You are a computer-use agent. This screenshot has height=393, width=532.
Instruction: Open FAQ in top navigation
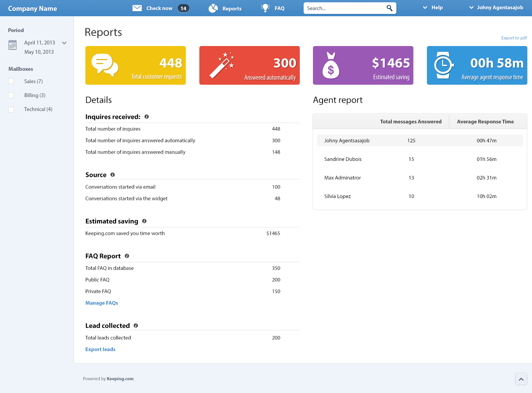click(280, 8)
